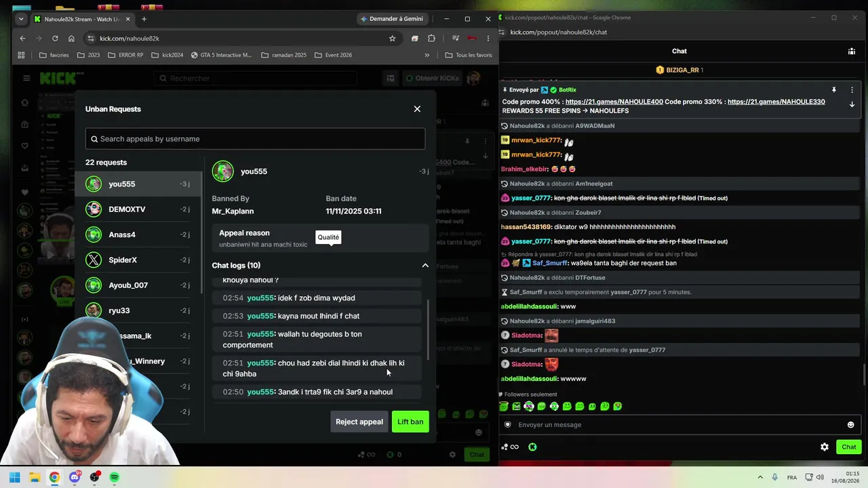Open Tous les favoris folder

(469, 55)
